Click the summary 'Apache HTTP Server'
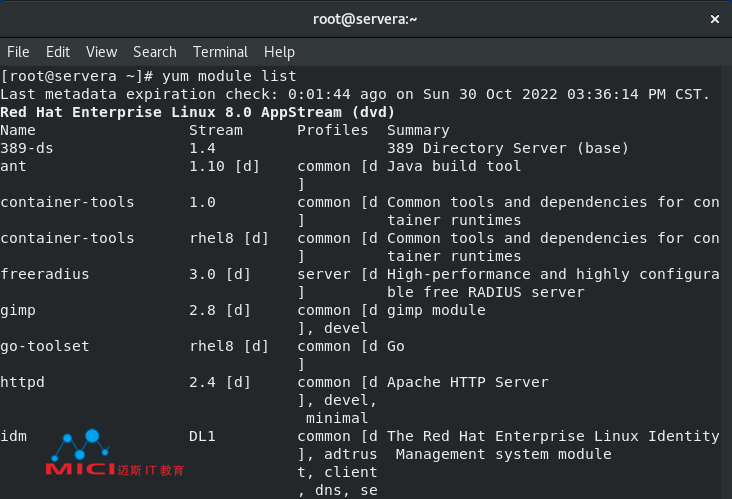 [468, 383]
